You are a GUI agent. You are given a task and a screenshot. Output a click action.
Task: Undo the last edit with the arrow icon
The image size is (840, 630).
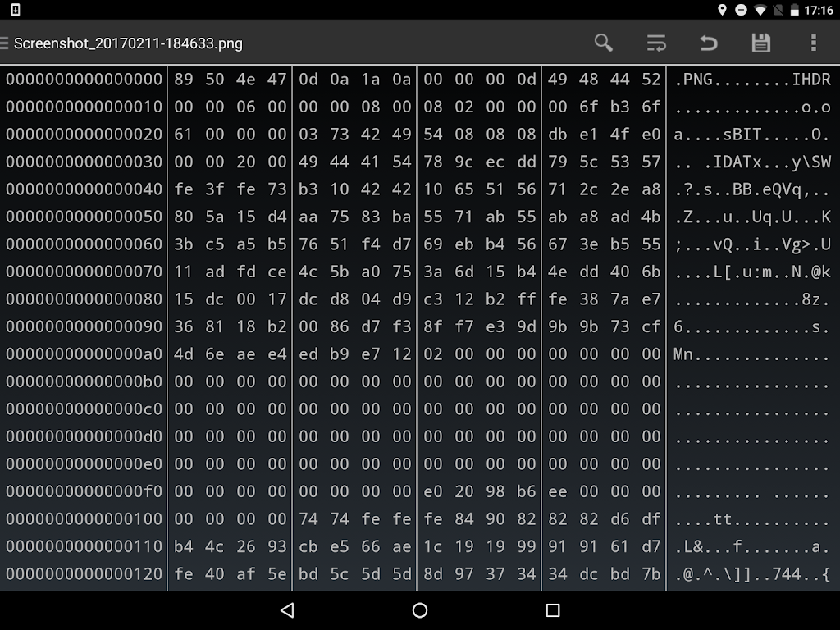tap(709, 43)
